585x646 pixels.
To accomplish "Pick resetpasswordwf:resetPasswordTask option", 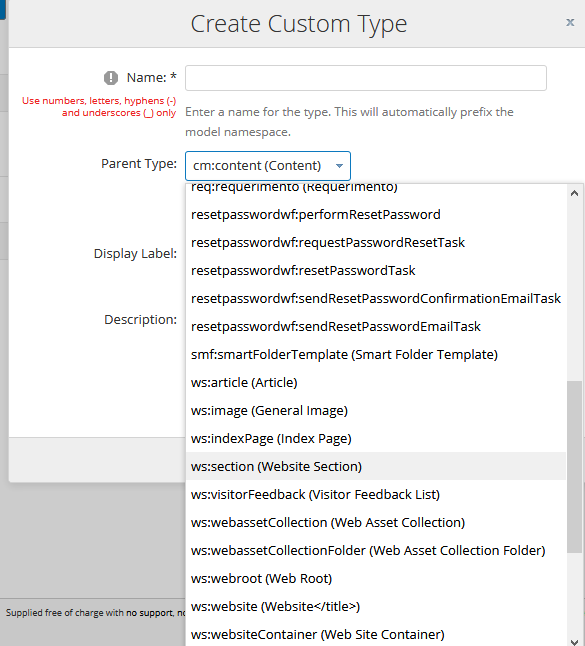I will pos(375,270).
